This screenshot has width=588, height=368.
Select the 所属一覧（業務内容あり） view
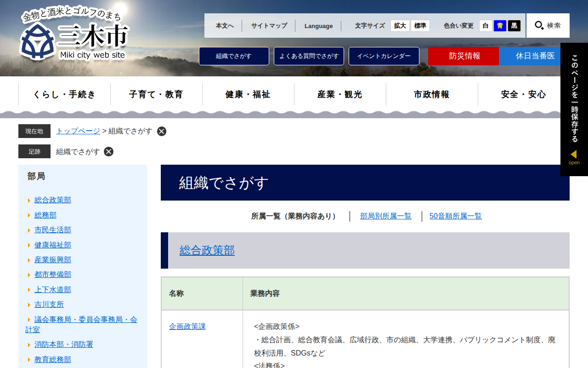[x=295, y=216]
